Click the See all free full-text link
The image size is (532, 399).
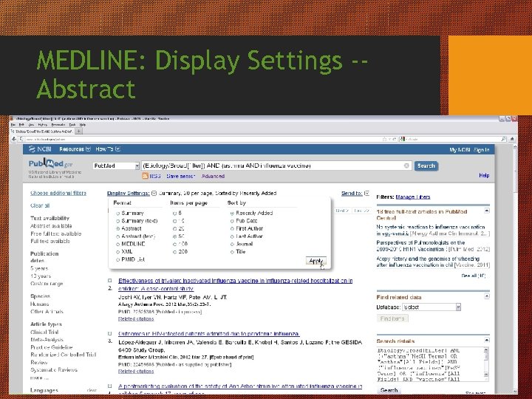[474, 276]
